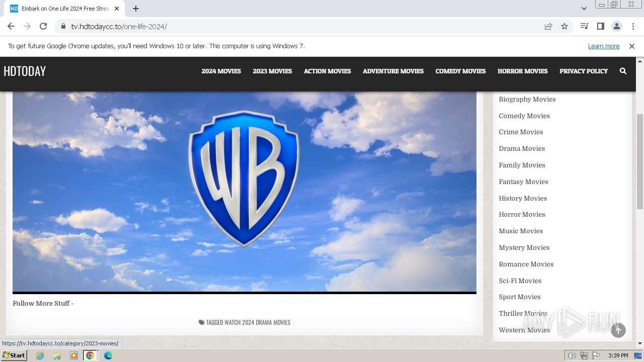644x362 pixels.
Task: Open site search magnifier icon
Action: coord(623,71)
